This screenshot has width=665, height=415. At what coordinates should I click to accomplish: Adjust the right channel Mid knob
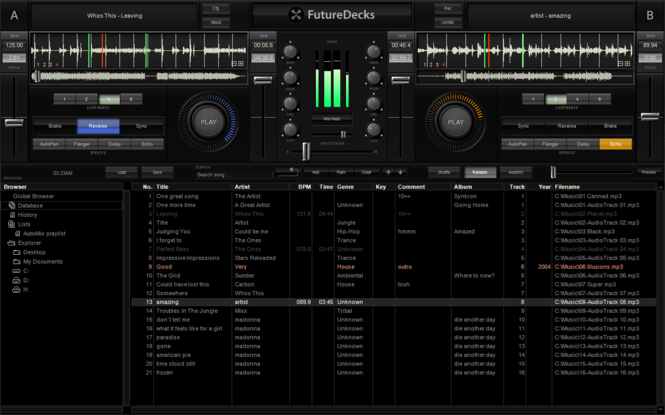tap(374, 103)
